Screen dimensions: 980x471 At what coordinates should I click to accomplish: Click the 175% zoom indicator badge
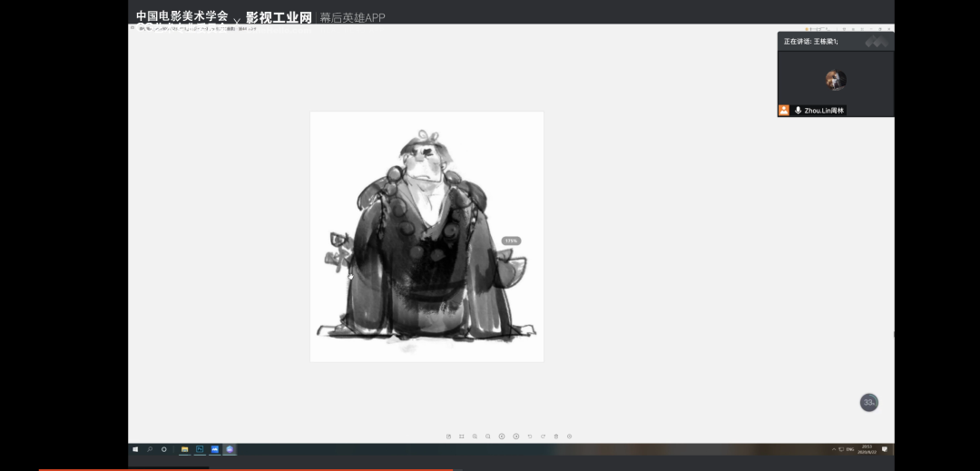511,240
